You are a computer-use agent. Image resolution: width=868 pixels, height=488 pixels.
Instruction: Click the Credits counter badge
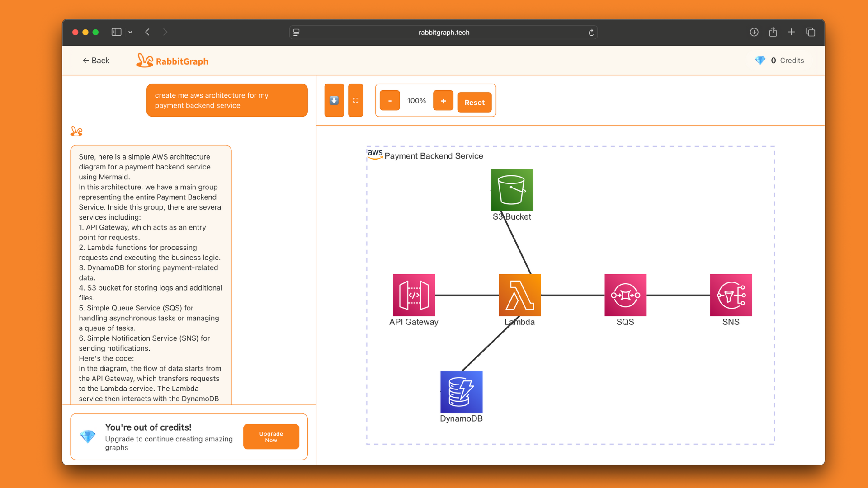coord(780,61)
